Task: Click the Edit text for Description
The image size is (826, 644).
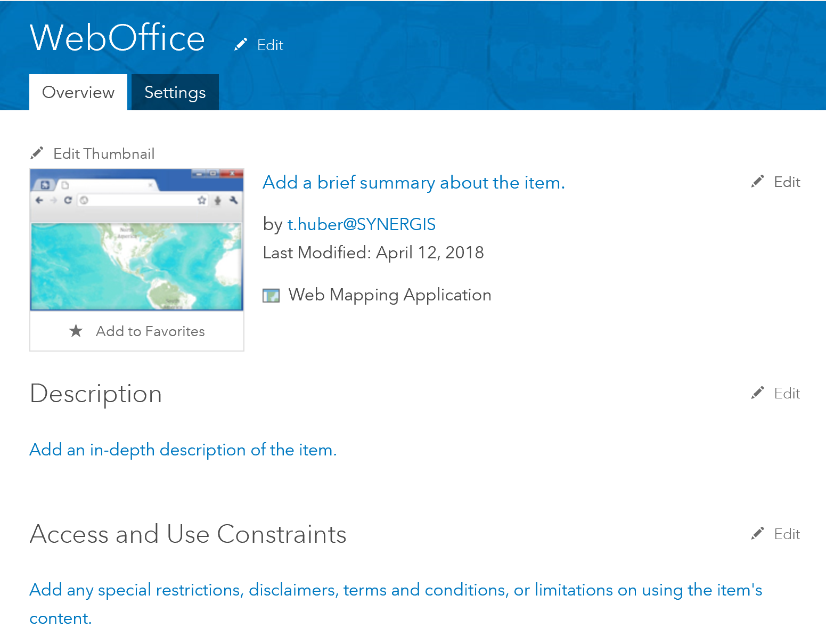Action: click(787, 394)
